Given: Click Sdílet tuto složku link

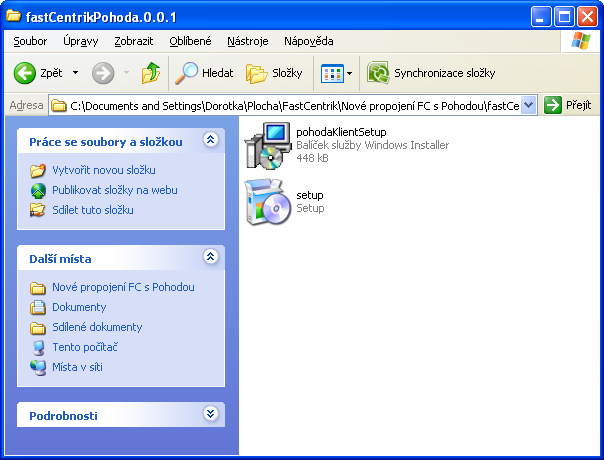Looking at the screenshot, I should [93, 210].
